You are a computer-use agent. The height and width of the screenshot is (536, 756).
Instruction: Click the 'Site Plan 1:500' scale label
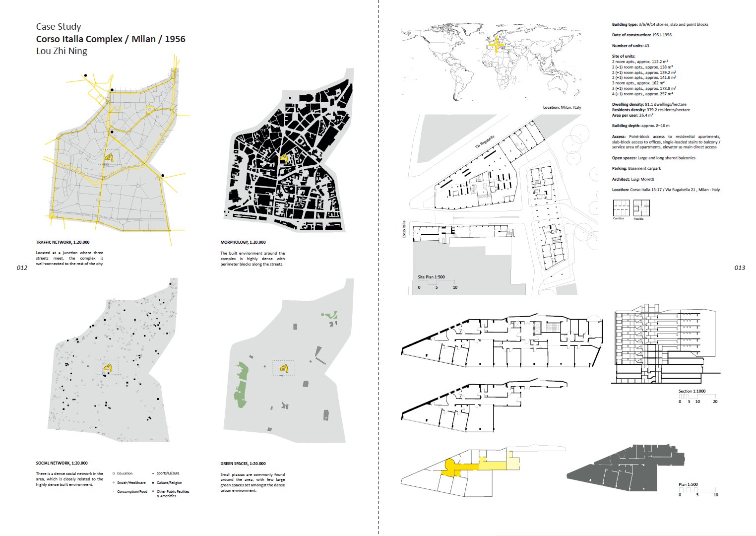[x=431, y=277]
